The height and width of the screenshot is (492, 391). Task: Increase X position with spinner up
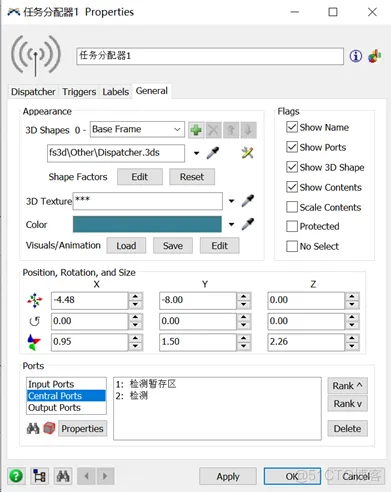coord(135,296)
